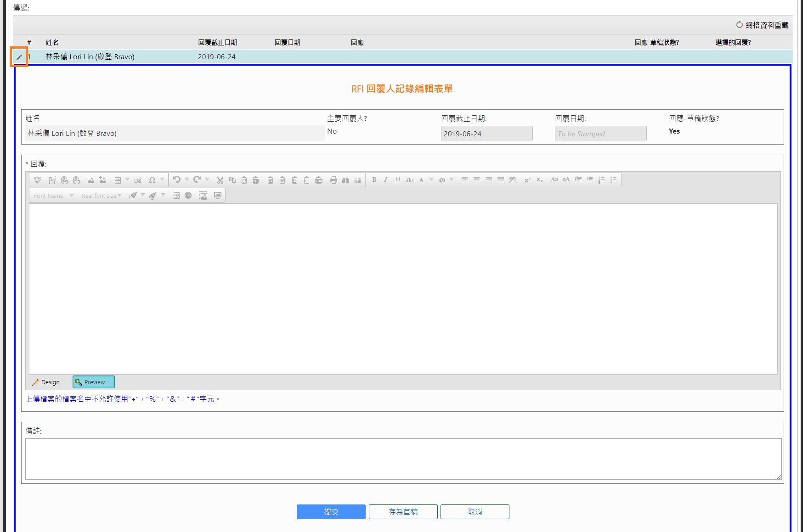808x532 pixels.
Task: Expand the omega symbol dropdown arrow
Action: pyautogui.click(x=162, y=179)
